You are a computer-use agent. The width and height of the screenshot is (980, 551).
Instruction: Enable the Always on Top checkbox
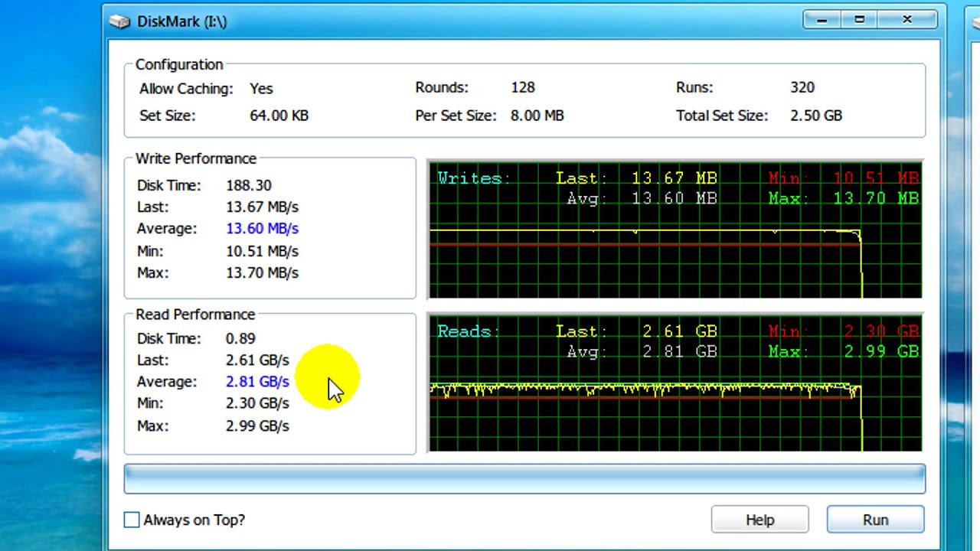click(132, 520)
